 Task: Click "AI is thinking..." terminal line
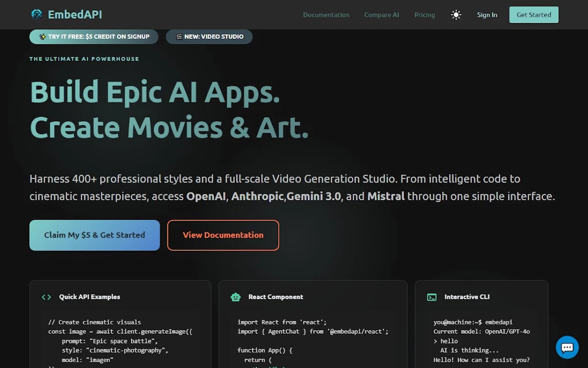(469, 350)
